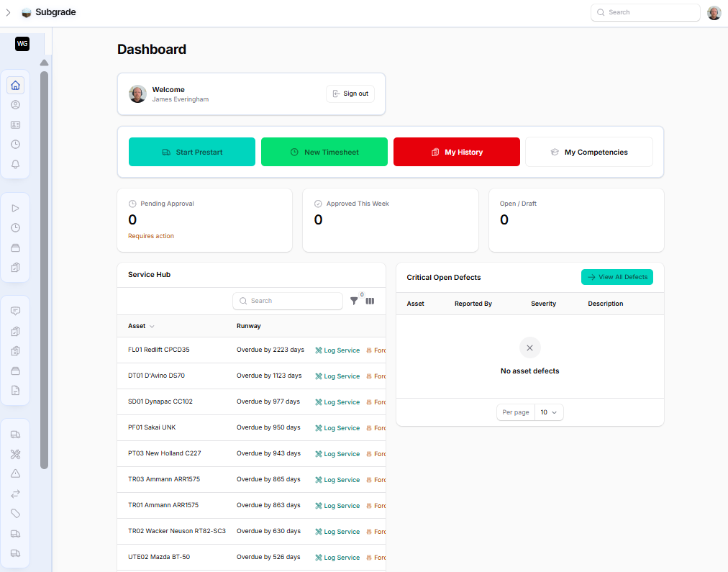
Task: Click the swap arrows sidebar icon
Action: point(15,494)
